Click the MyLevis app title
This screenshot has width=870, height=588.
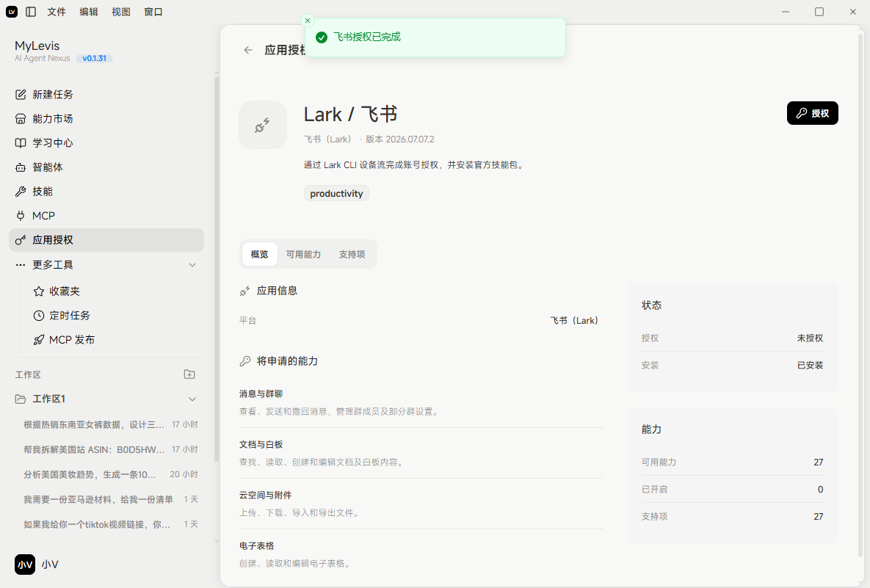point(37,46)
